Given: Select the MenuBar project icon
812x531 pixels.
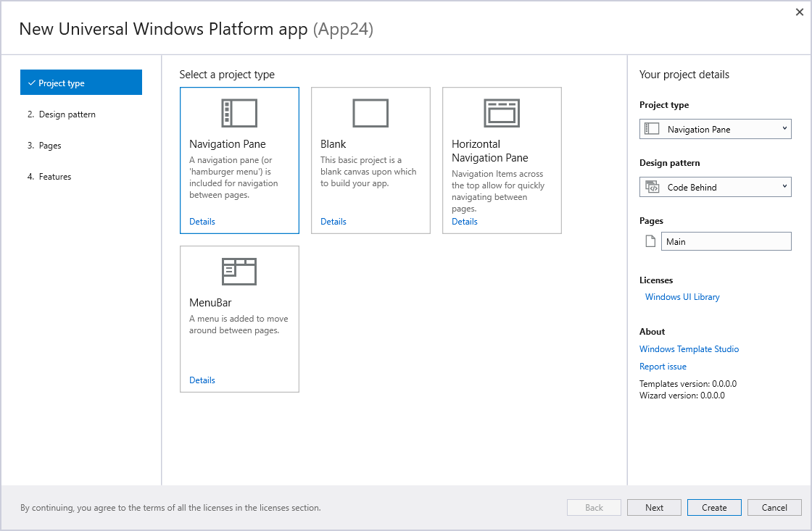Looking at the screenshot, I should (x=239, y=271).
